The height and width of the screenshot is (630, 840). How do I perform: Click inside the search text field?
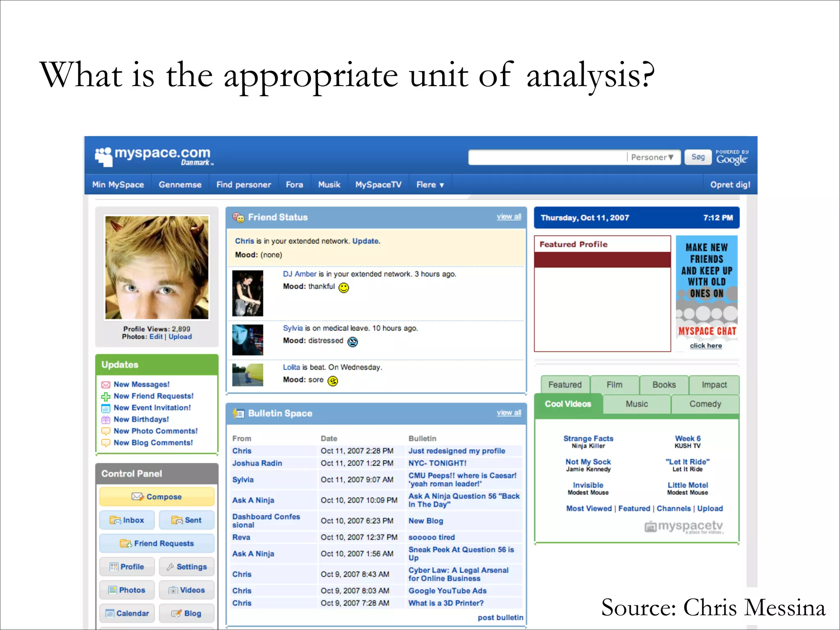547,157
